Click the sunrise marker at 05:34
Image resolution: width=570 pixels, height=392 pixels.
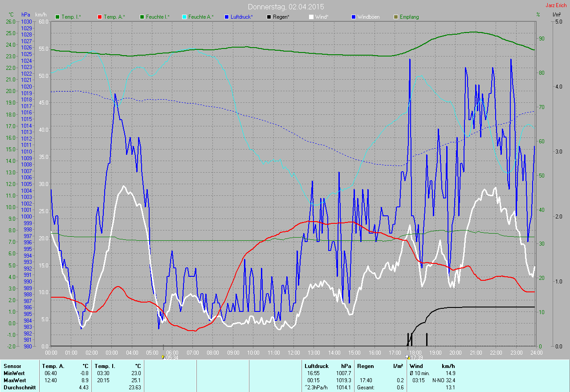163,357
